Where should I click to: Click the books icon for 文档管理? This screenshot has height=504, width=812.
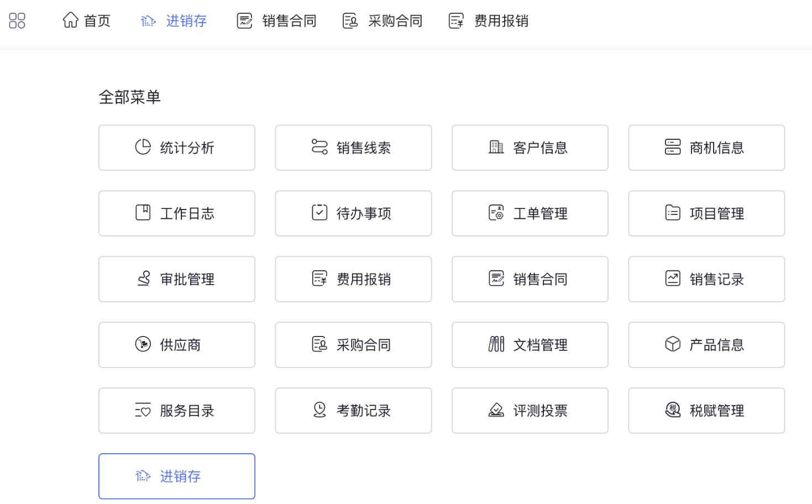[496, 344]
